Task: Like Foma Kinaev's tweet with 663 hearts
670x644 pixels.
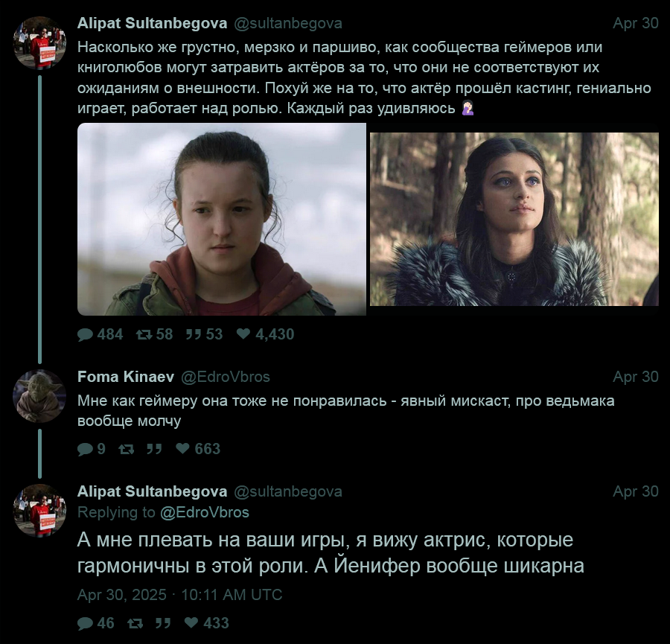Action: tap(182, 448)
